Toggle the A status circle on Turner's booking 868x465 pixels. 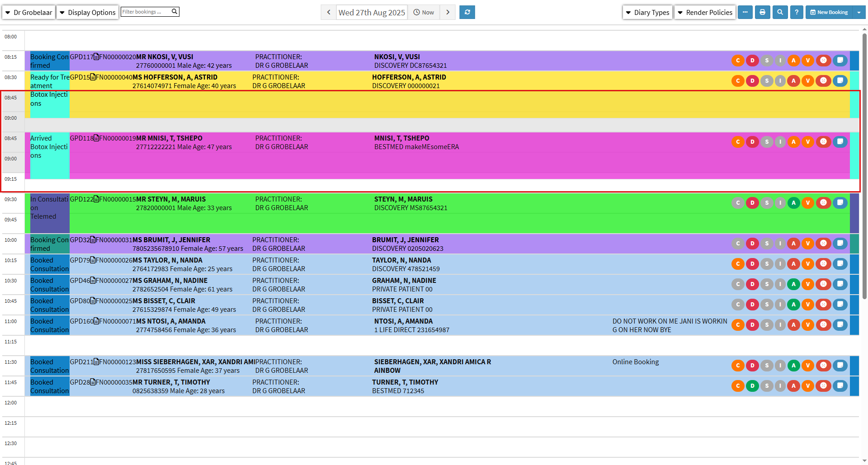[793, 386]
